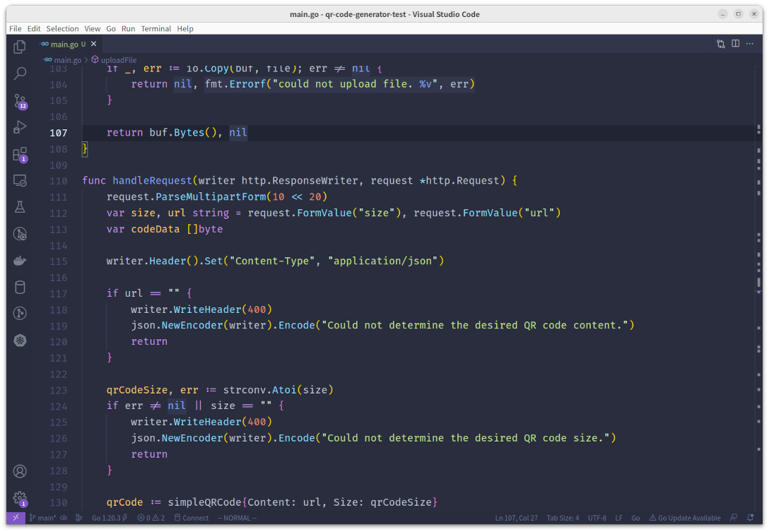Change language mode via Go status item
769x532 pixels.
pyautogui.click(x=635, y=518)
